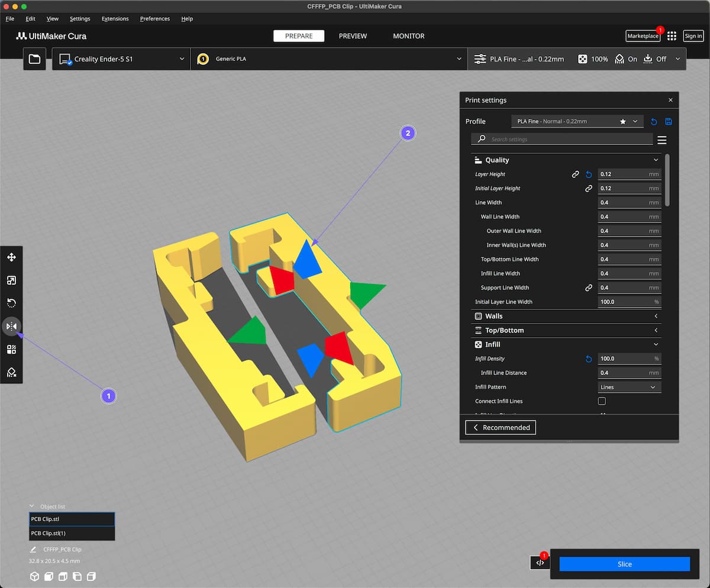Open the Extensions menu
The image size is (710, 588).
tap(115, 19)
